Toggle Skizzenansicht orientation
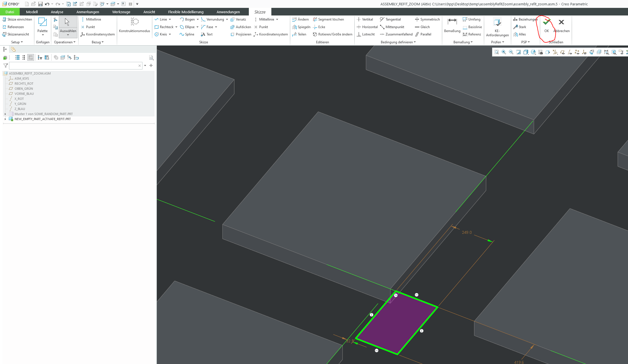628x364 pixels. coord(17,34)
